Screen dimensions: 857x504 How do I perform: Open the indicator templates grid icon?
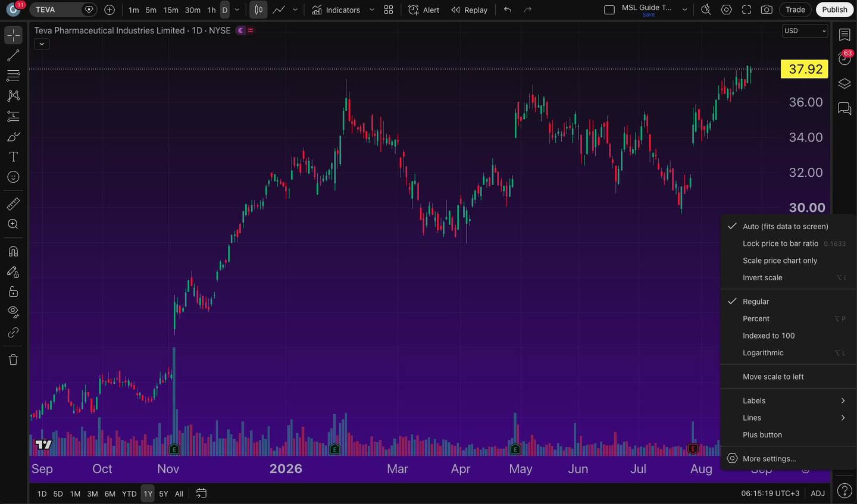click(x=389, y=10)
